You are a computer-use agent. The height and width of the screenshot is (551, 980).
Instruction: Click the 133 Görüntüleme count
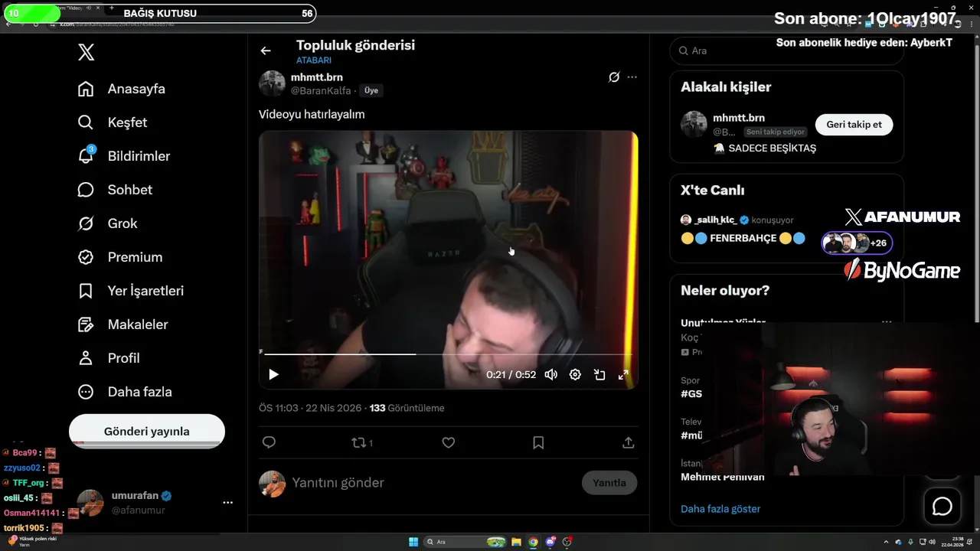pos(407,408)
